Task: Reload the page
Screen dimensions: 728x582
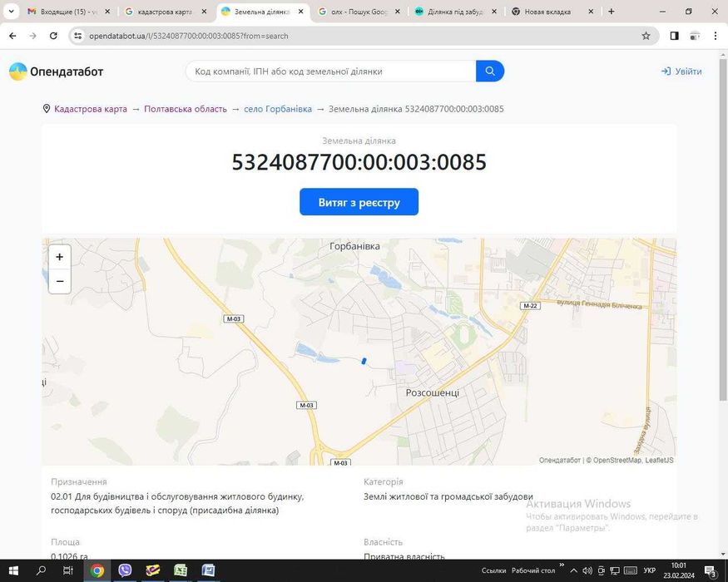Action: (x=53, y=36)
